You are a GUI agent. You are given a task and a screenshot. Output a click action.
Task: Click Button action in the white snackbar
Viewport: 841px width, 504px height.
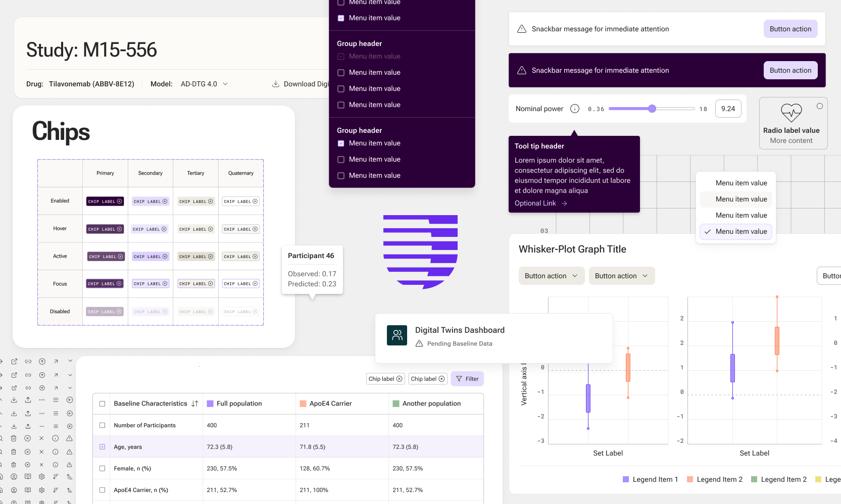(x=790, y=29)
